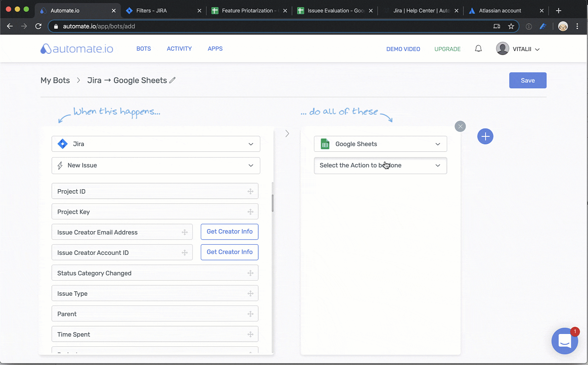The height and width of the screenshot is (365, 588).
Task: Add another action with plus button
Action: (x=485, y=137)
